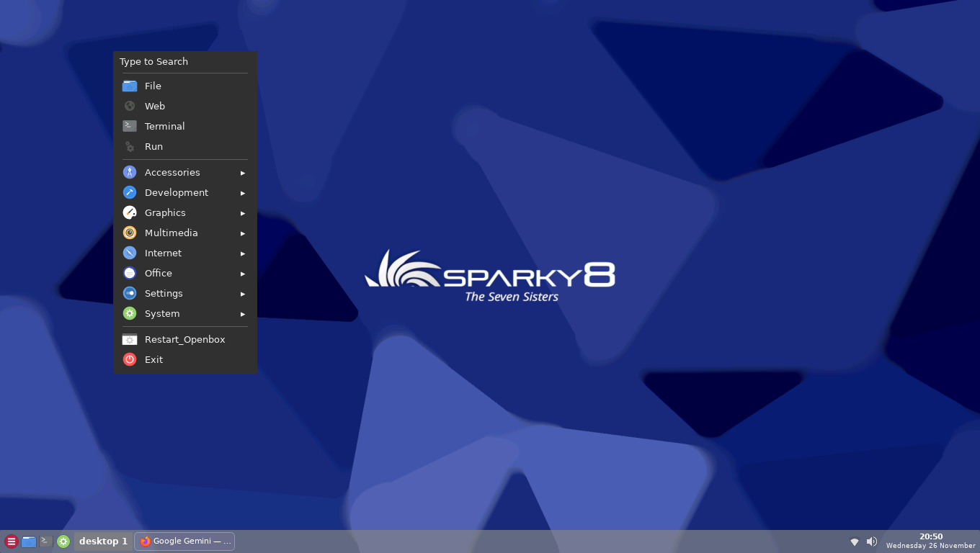Expand the Development submenu arrow
This screenshot has width=980, height=553.
point(243,193)
